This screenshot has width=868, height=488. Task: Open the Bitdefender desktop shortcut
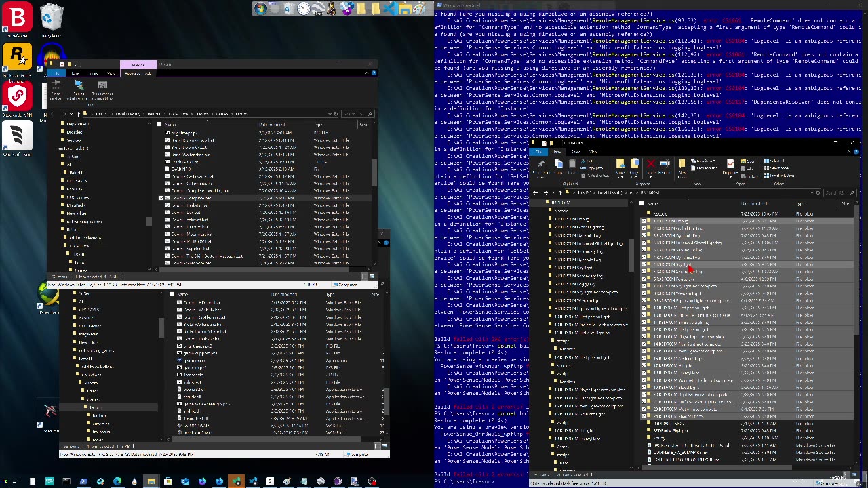point(18,20)
